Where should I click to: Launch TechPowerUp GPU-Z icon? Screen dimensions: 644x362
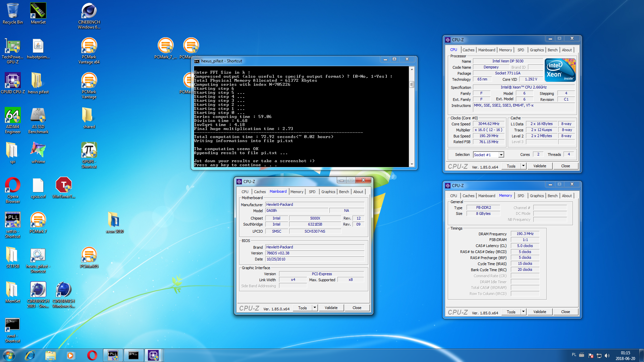click(x=13, y=51)
